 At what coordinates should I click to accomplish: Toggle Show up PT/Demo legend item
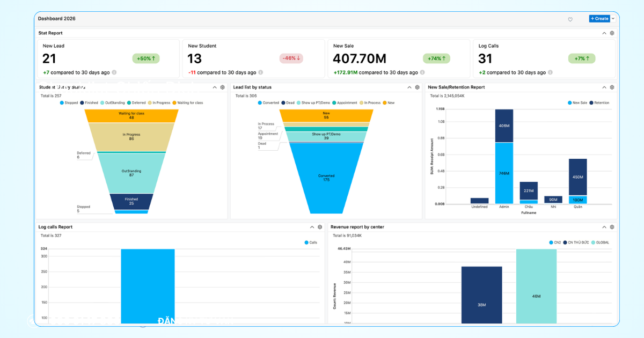click(313, 102)
